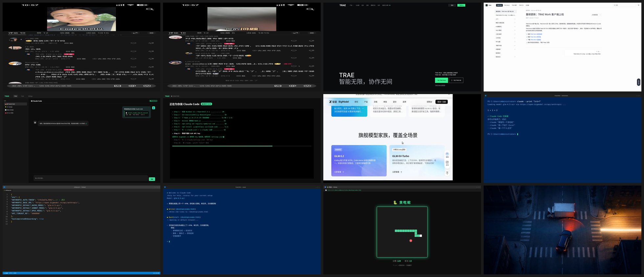The image size is (644, 277).
Task: Click the green 下载中心 button on TRAE landing
Action: pos(461,5)
